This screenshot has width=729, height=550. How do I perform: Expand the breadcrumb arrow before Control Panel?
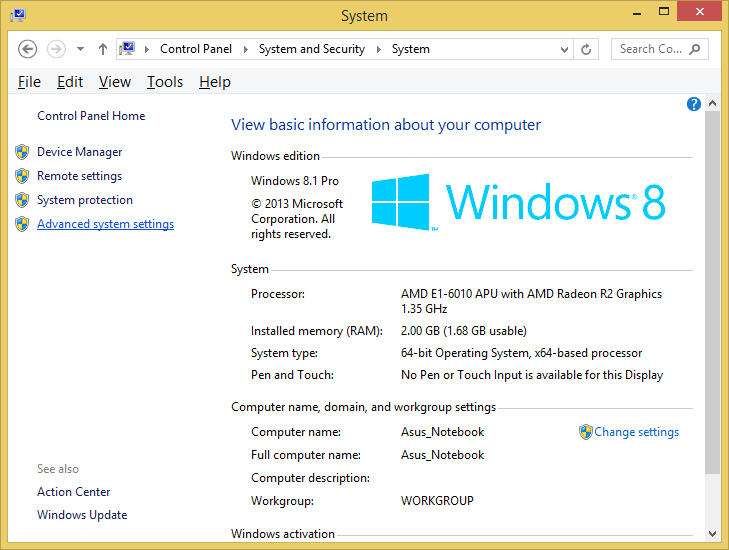[x=146, y=49]
